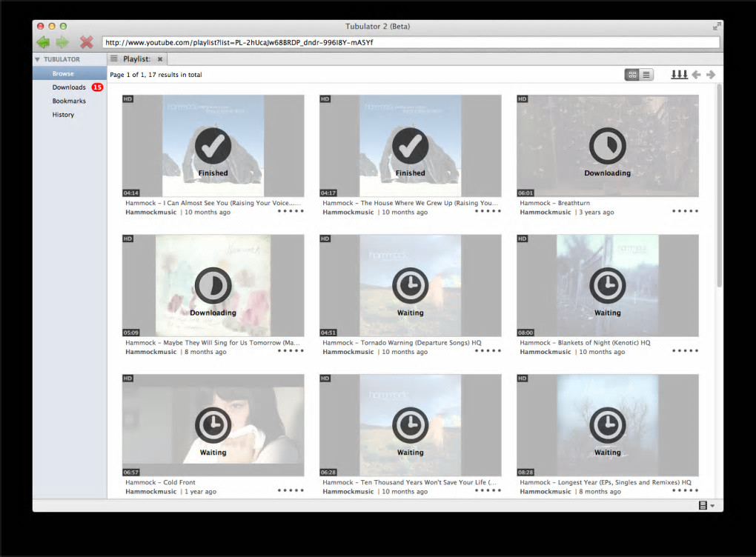Click the I Can Almost See You title

click(213, 203)
